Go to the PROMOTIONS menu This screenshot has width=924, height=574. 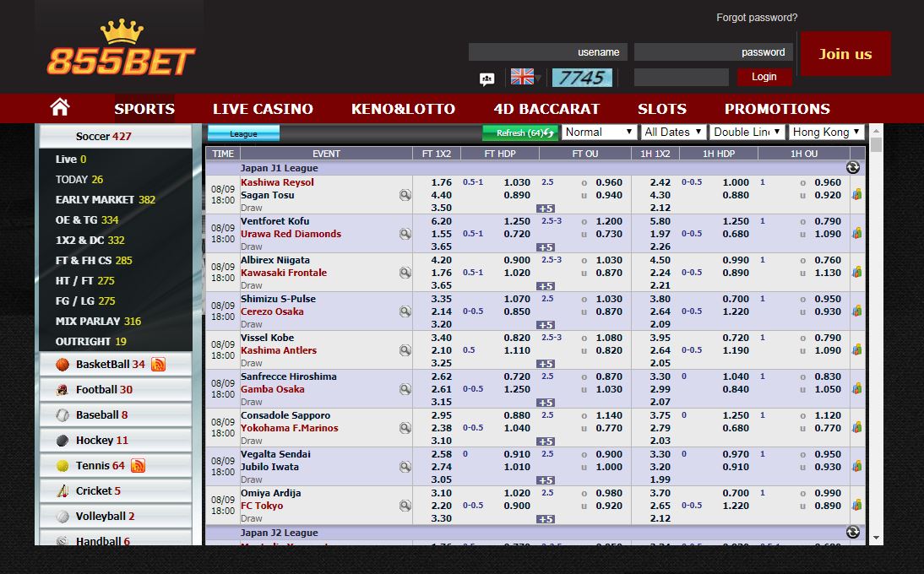click(x=776, y=109)
